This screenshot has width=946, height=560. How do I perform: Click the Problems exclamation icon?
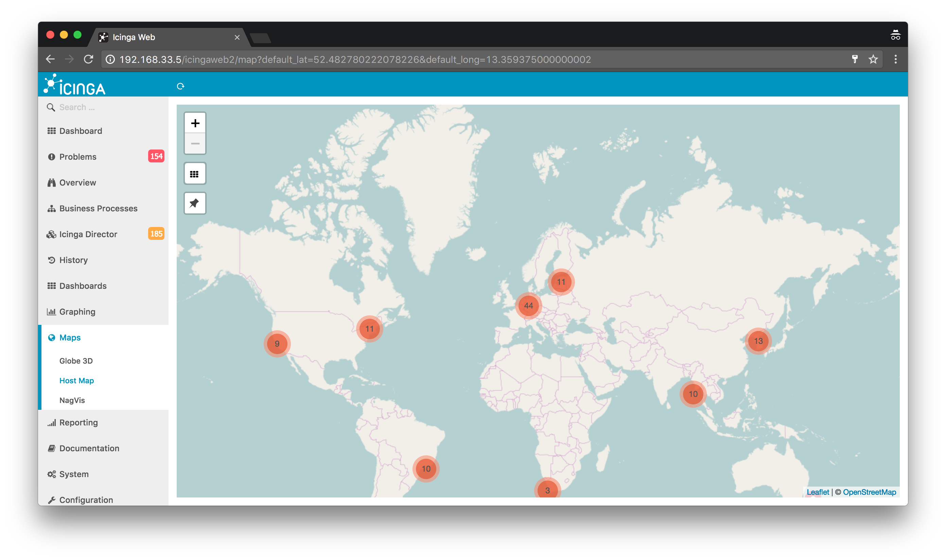tap(51, 157)
